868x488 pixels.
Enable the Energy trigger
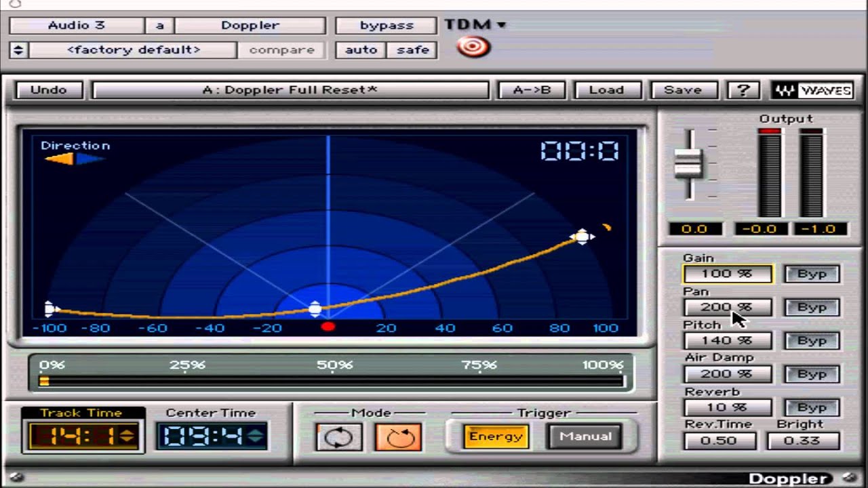(x=496, y=436)
